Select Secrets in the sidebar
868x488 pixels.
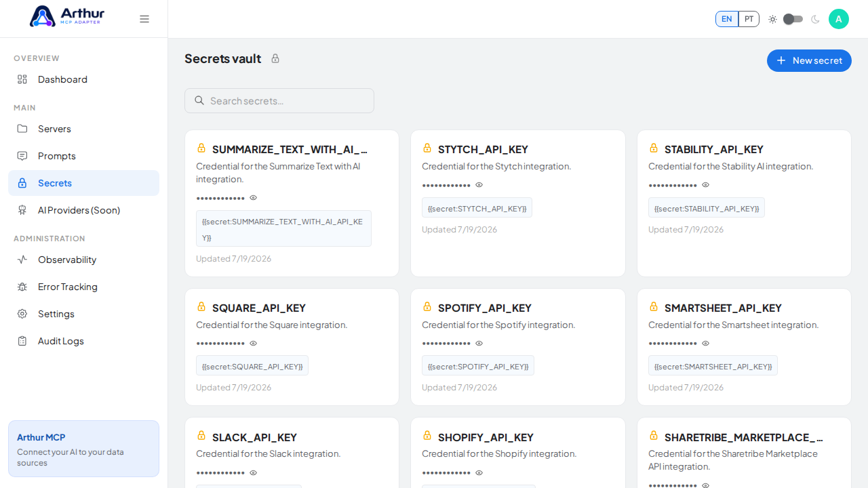point(83,183)
